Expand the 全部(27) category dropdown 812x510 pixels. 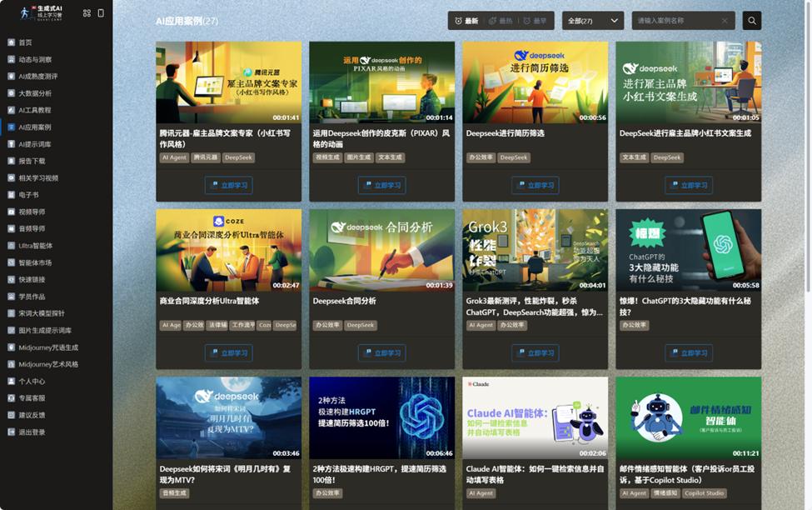[x=592, y=21]
